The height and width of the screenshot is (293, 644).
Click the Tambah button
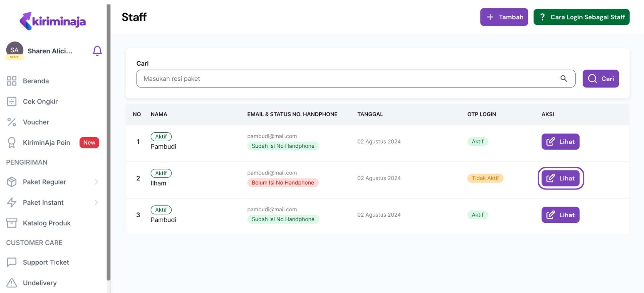[504, 17]
